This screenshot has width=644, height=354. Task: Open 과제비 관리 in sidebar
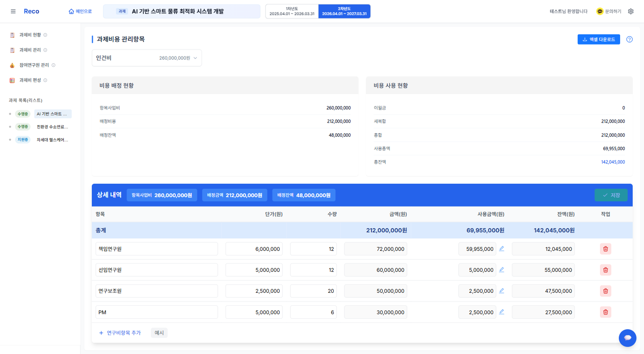point(30,50)
